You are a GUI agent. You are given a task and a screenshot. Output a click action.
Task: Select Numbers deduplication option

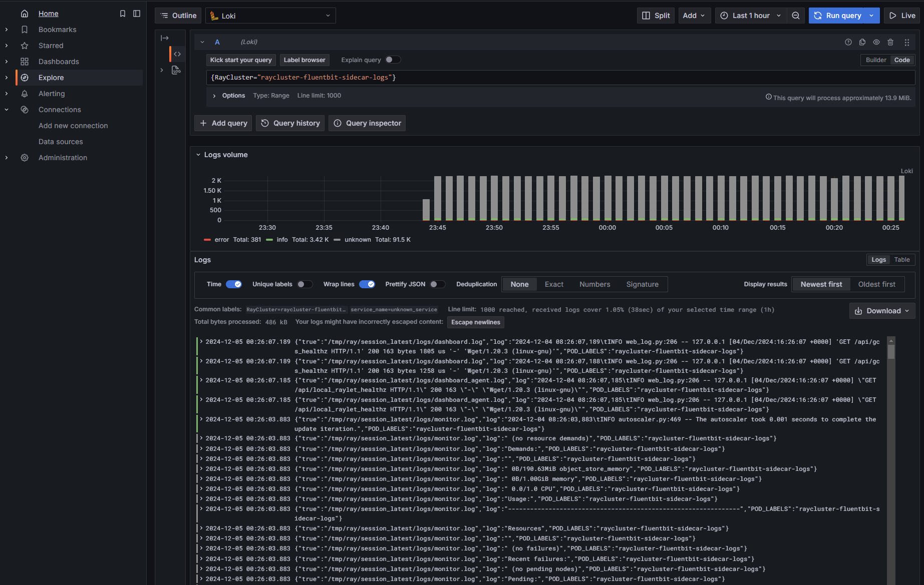pos(595,284)
